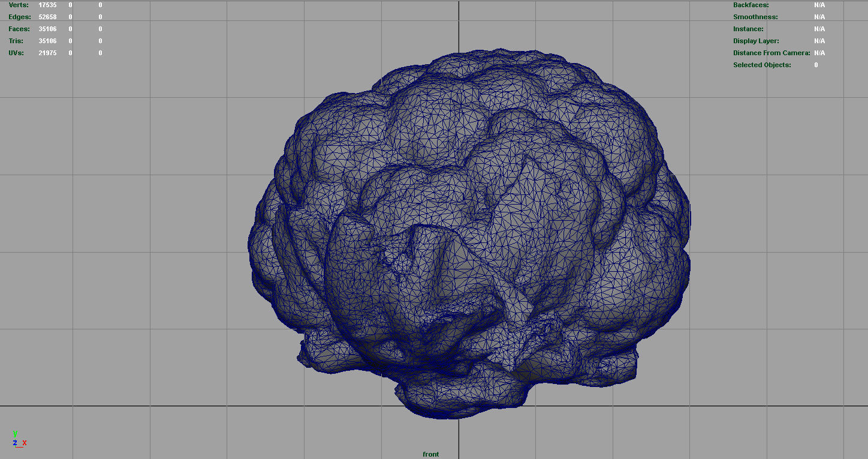The image size is (868, 459).
Task: Click the vertex count 17535
Action: [x=47, y=5]
